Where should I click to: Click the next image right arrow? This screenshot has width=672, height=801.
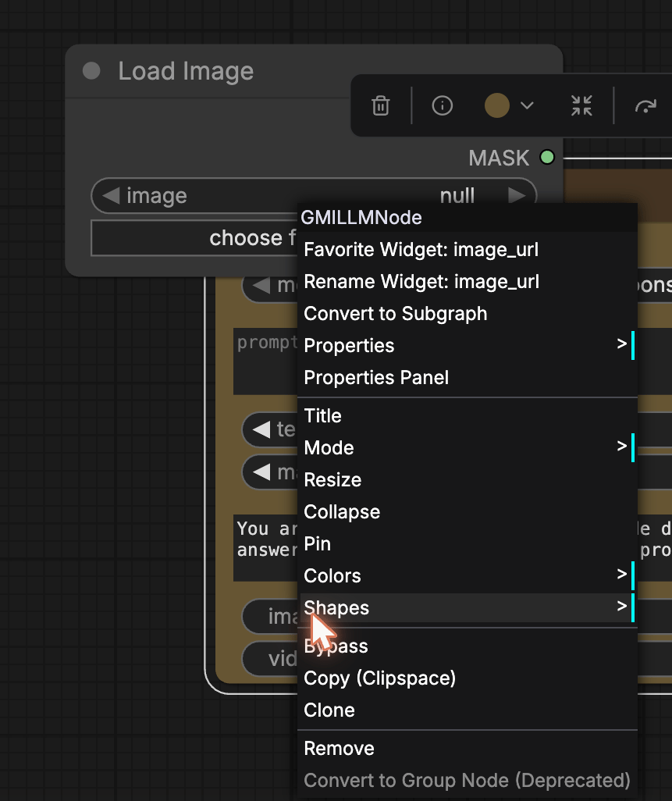(x=516, y=195)
